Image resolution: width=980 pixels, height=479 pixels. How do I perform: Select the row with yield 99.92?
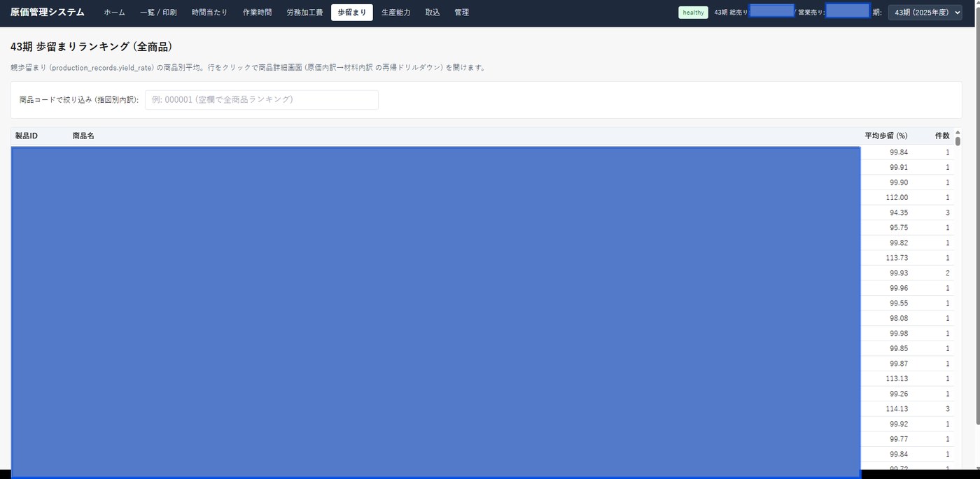482,424
